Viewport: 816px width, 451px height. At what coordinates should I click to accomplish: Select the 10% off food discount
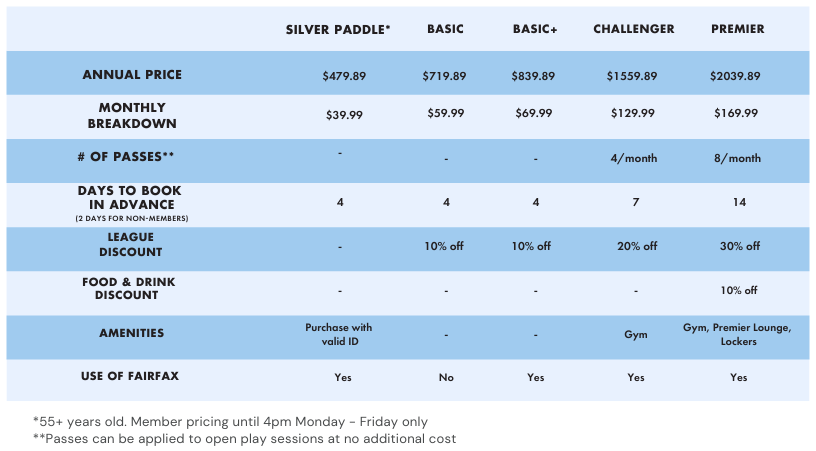click(738, 290)
